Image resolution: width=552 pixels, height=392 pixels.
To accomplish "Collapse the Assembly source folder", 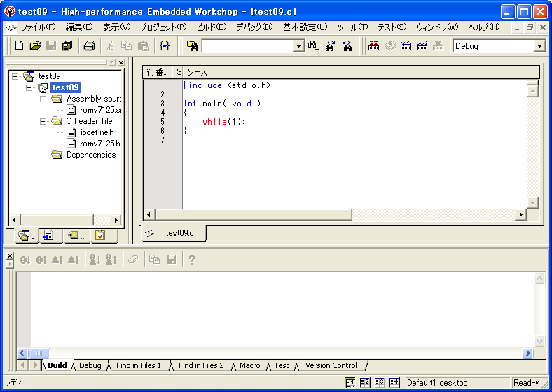I will click(x=43, y=99).
